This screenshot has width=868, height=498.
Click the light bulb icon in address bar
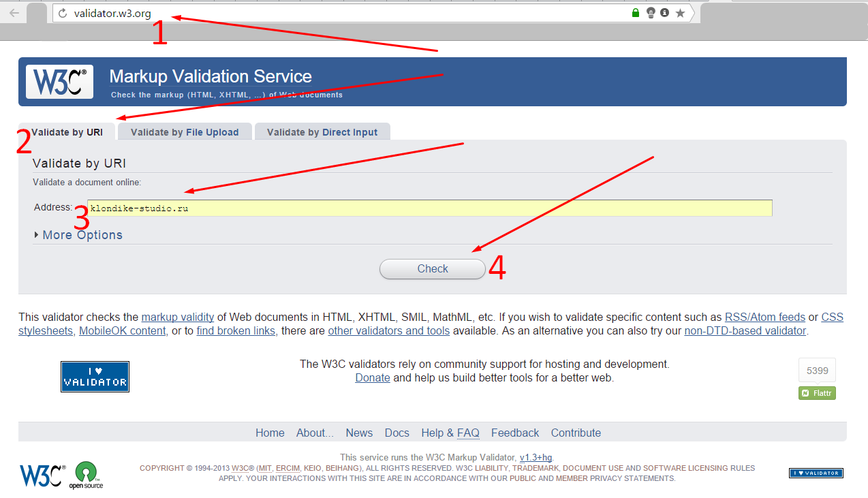coord(651,13)
